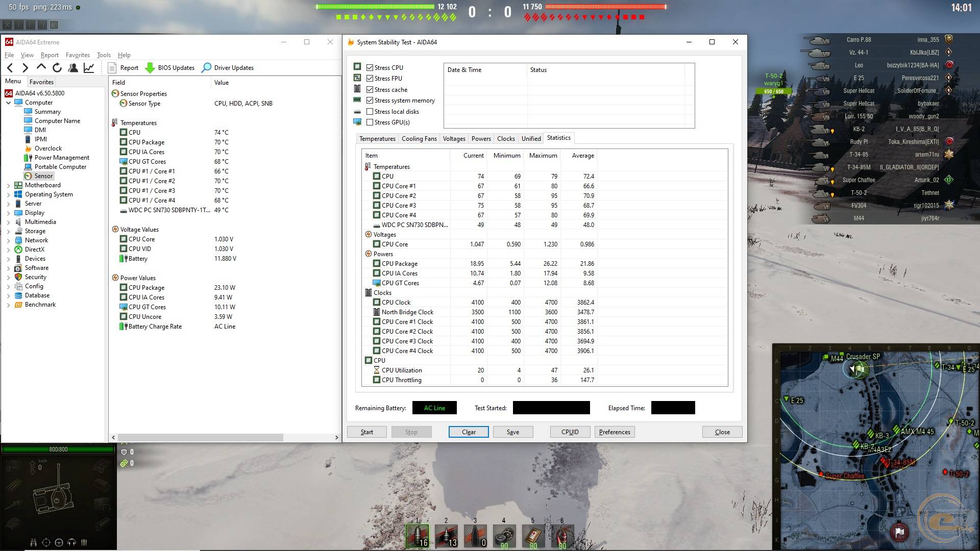980x551 pixels.
Task: Enable the Stress local disks checkbox
Action: click(x=370, y=112)
